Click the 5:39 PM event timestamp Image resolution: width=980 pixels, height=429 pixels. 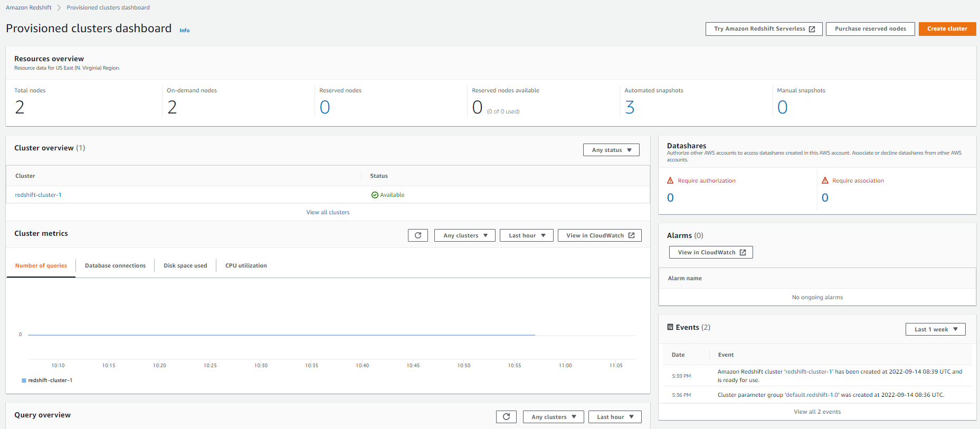click(x=681, y=376)
